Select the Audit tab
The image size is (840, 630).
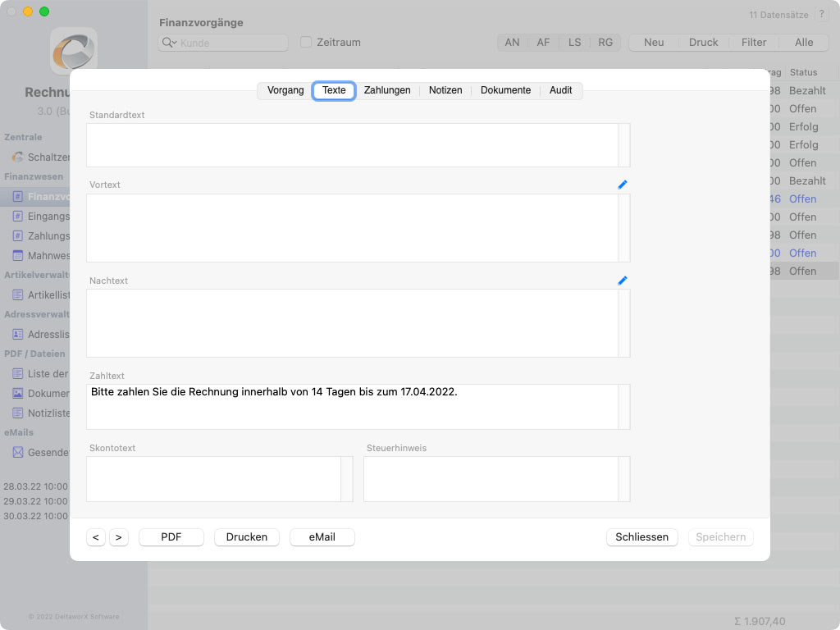coord(561,90)
